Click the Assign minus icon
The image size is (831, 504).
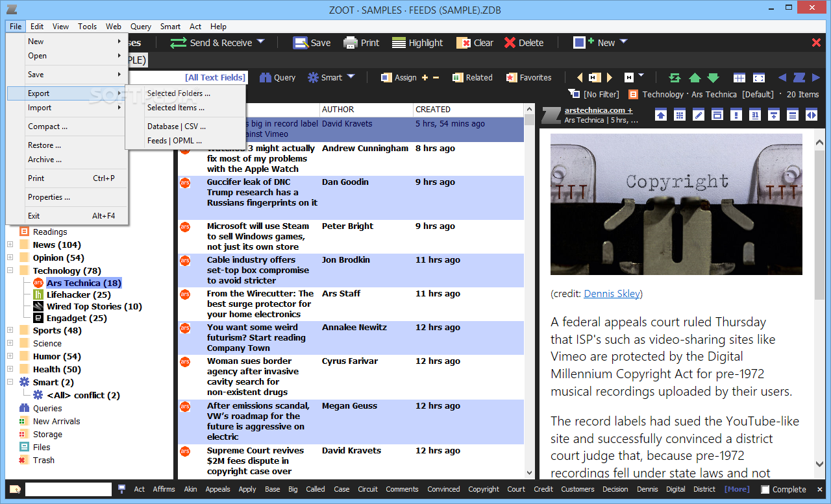click(436, 77)
